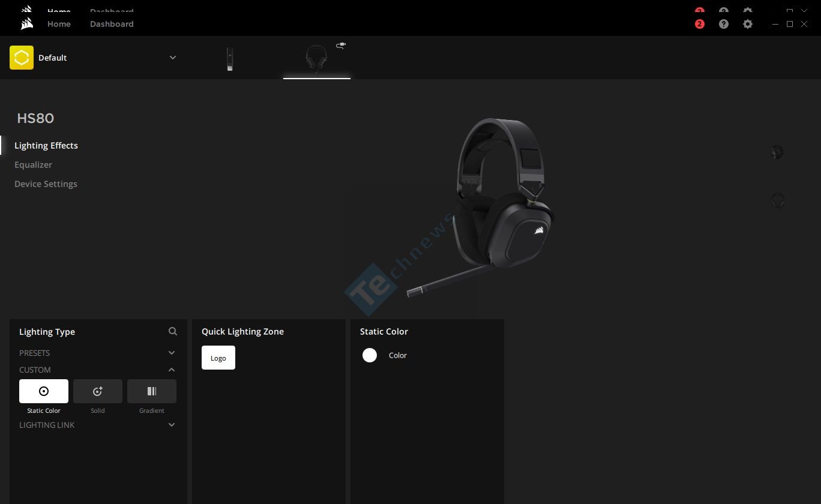821x504 pixels.
Task: Open the Default profile dropdown arrow
Action: [173, 58]
